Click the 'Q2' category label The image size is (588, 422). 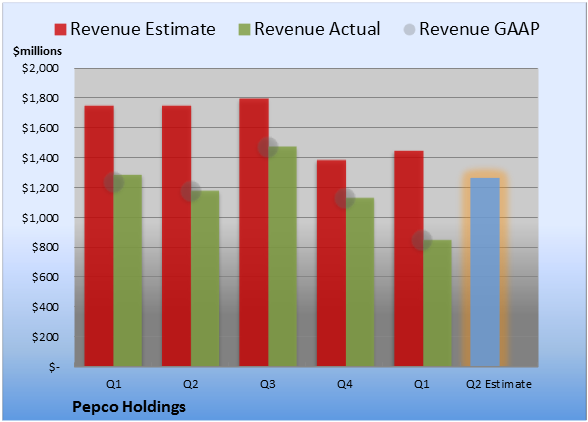click(x=190, y=384)
